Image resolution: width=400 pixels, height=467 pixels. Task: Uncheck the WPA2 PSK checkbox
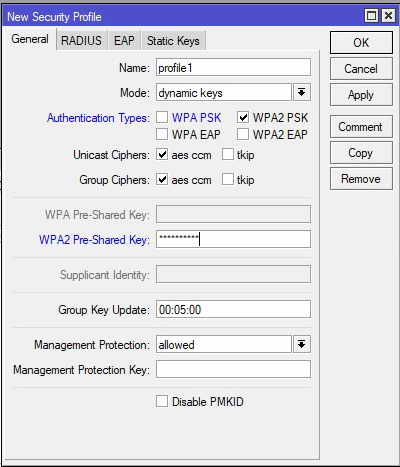[243, 117]
